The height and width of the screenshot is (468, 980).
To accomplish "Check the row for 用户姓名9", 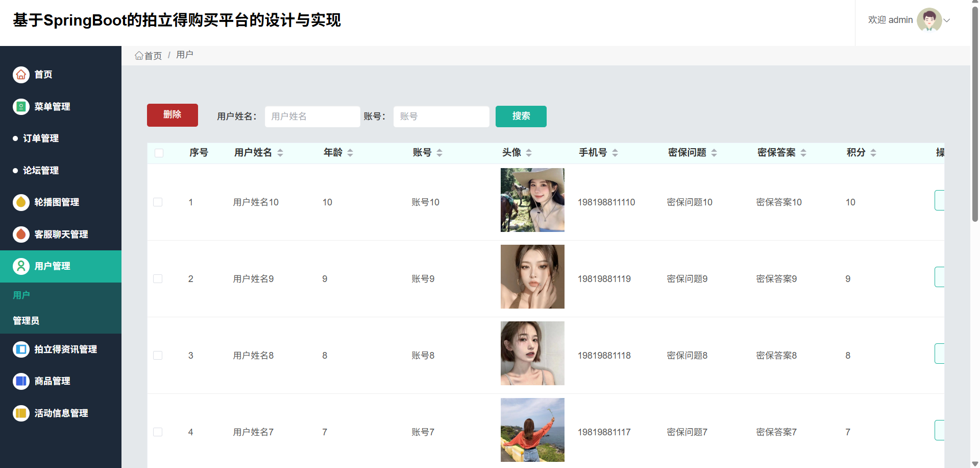I will pos(158,279).
